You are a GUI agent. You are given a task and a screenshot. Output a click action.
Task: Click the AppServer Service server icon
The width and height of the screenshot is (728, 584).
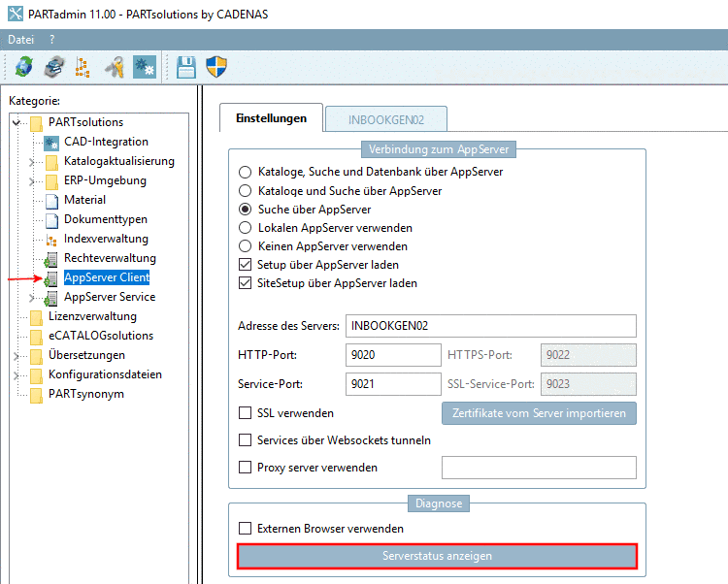click(x=51, y=298)
